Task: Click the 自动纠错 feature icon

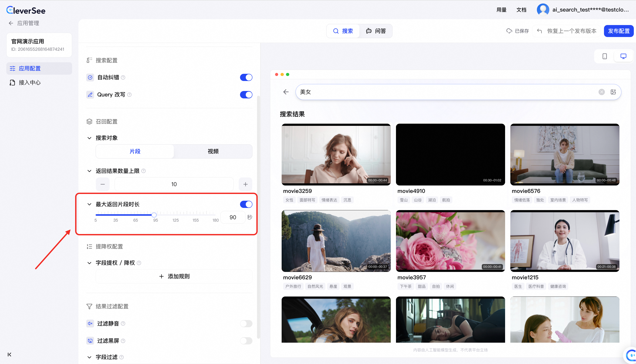Action: pyautogui.click(x=90, y=78)
